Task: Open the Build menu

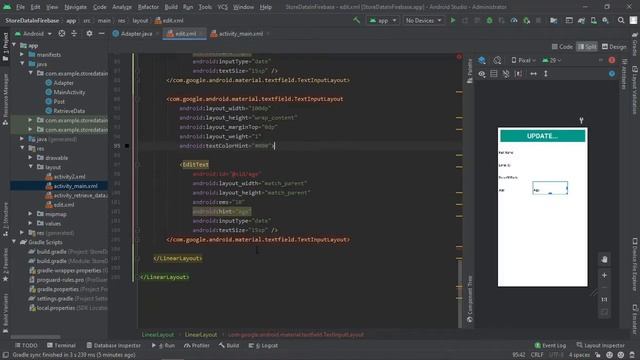Action: [x=171, y=7]
